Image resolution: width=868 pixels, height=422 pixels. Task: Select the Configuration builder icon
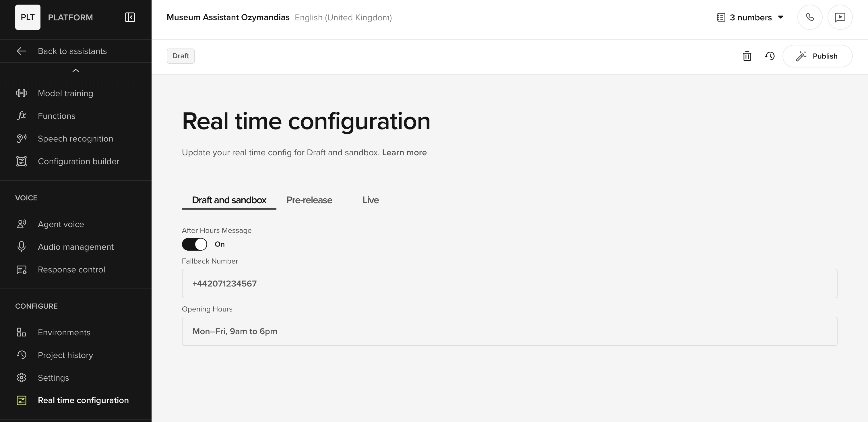(x=21, y=161)
